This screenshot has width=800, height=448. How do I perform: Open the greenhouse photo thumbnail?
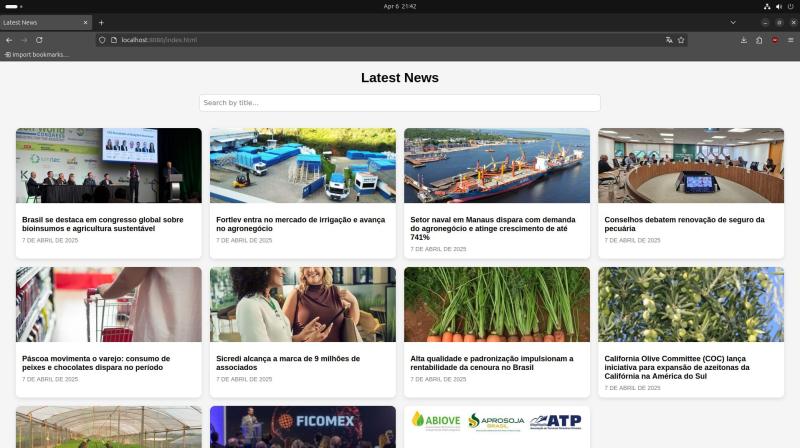(109, 427)
